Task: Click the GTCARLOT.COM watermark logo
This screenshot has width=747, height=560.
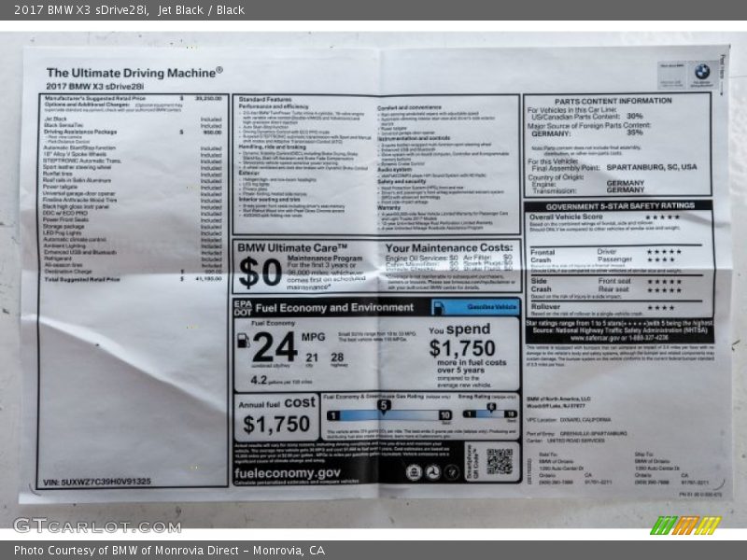Action: [97, 525]
